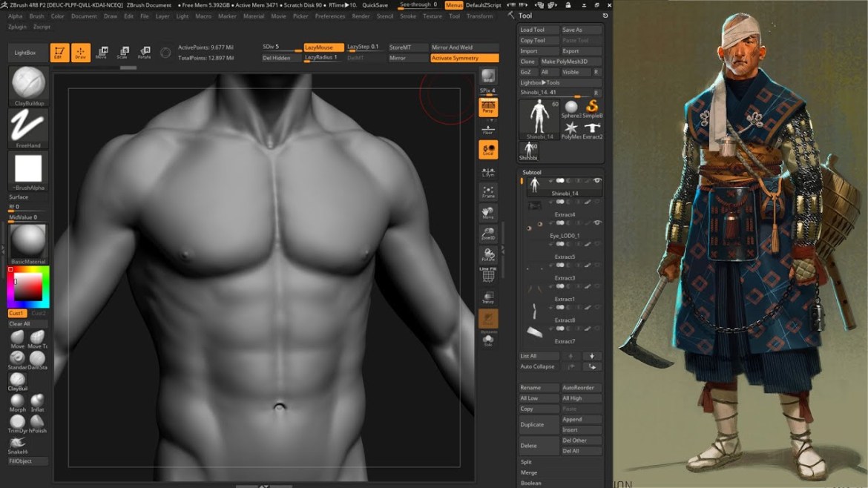Screen dimensions: 868x488
Task: Click the LightBox button
Action: 25,53
